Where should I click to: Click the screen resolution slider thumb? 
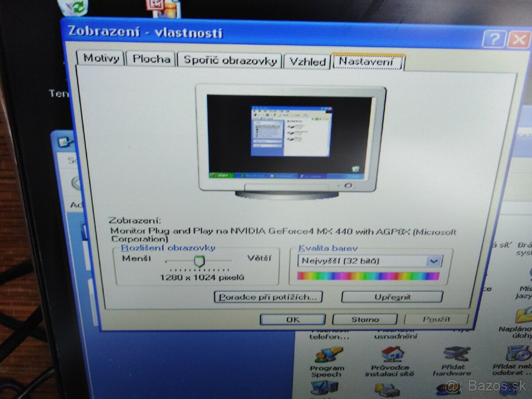(x=199, y=261)
